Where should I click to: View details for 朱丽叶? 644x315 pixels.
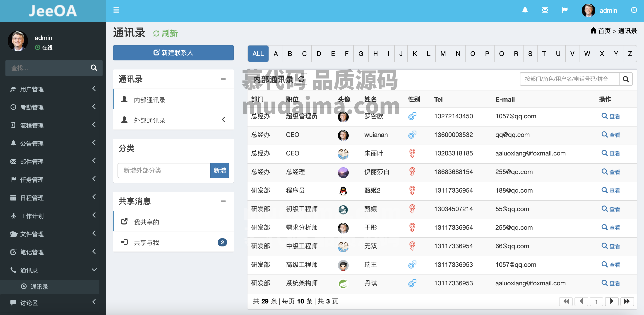(x=611, y=153)
